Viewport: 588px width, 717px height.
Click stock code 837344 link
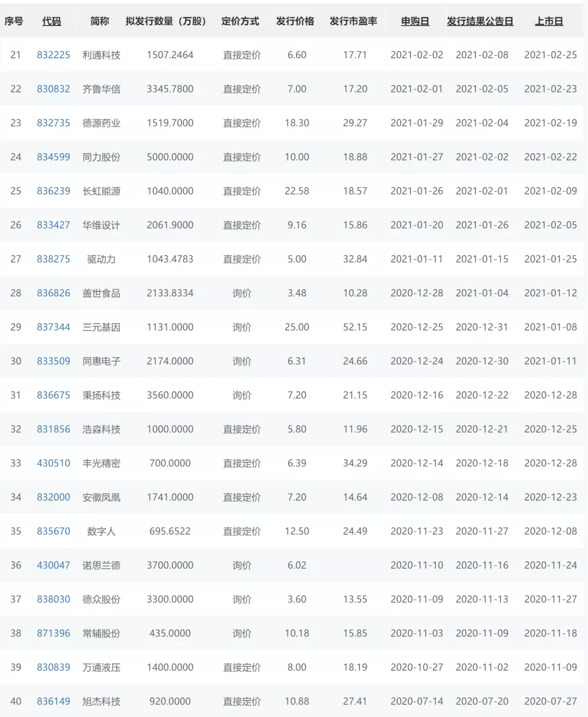[53, 327]
